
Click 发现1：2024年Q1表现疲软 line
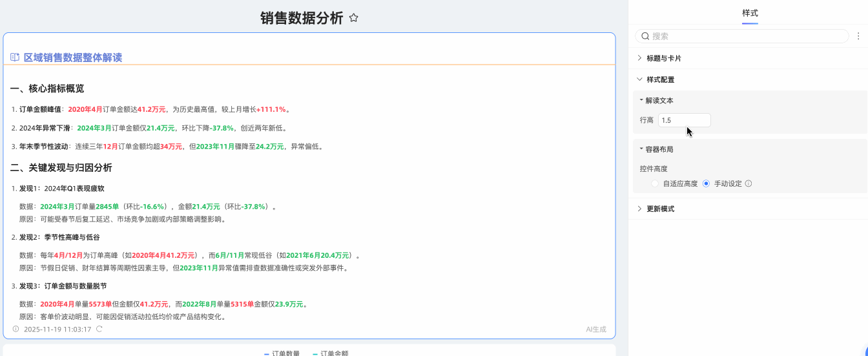click(x=58, y=189)
